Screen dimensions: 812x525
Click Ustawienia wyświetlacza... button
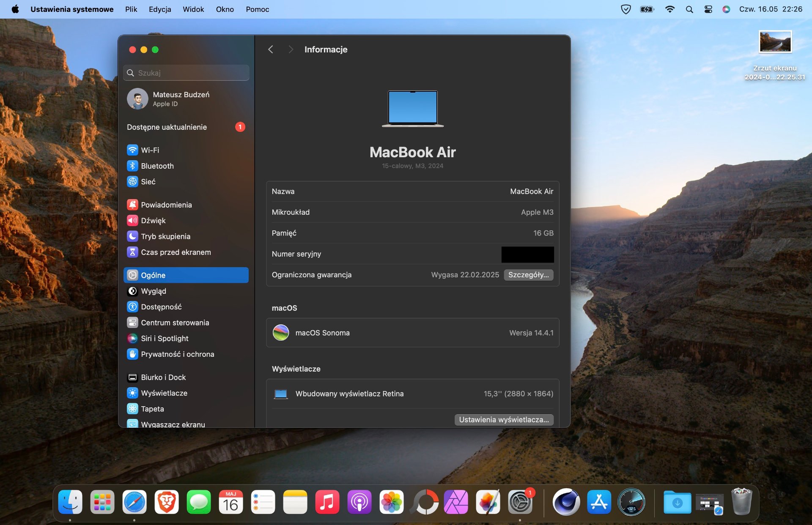[504, 420]
